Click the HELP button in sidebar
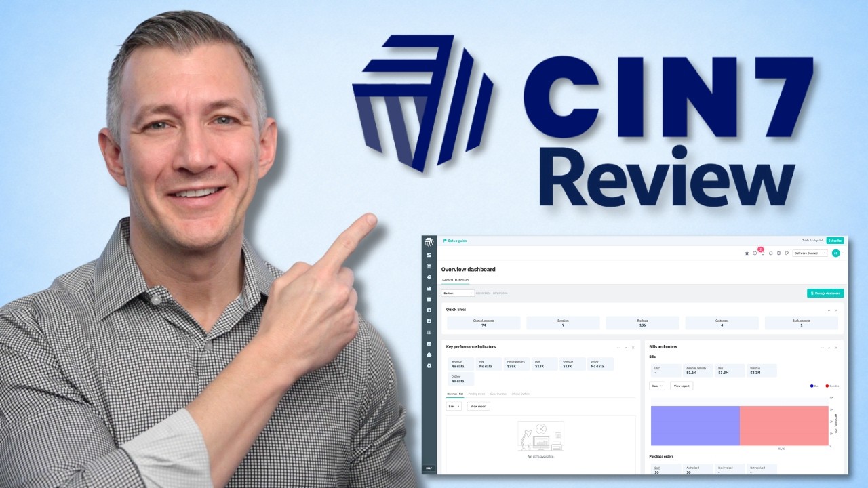This screenshot has height=488, width=868. [x=429, y=468]
